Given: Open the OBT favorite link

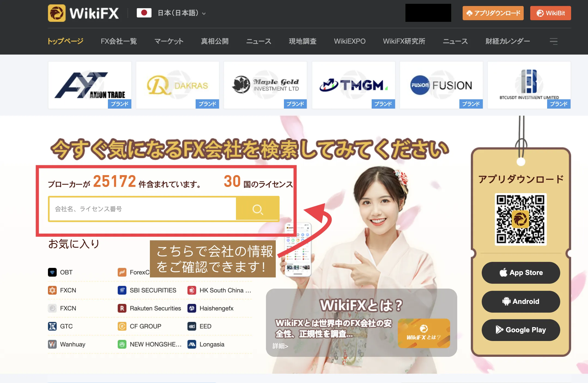Looking at the screenshot, I should coord(66,272).
